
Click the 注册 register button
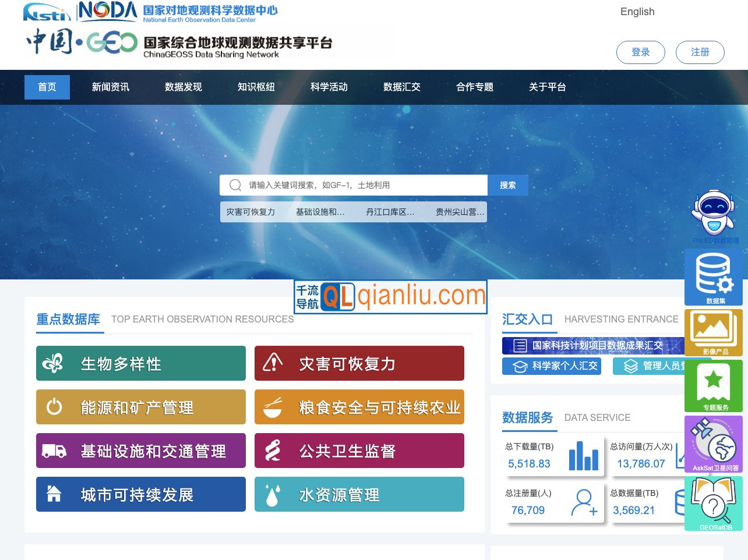click(700, 52)
